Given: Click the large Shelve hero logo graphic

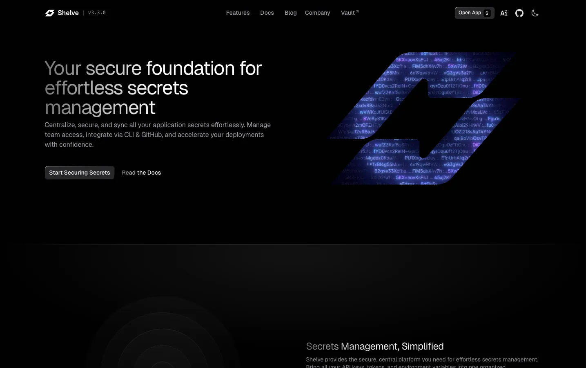Looking at the screenshot, I should pos(425,119).
